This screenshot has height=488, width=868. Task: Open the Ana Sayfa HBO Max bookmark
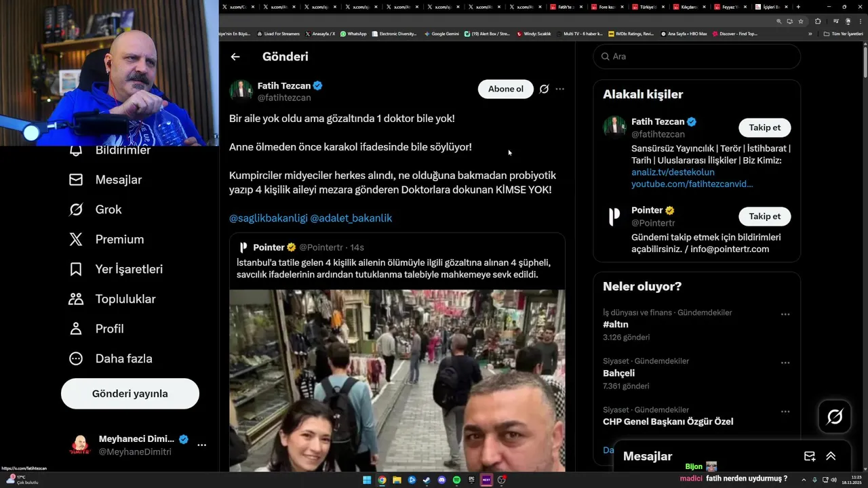[684, 33]
